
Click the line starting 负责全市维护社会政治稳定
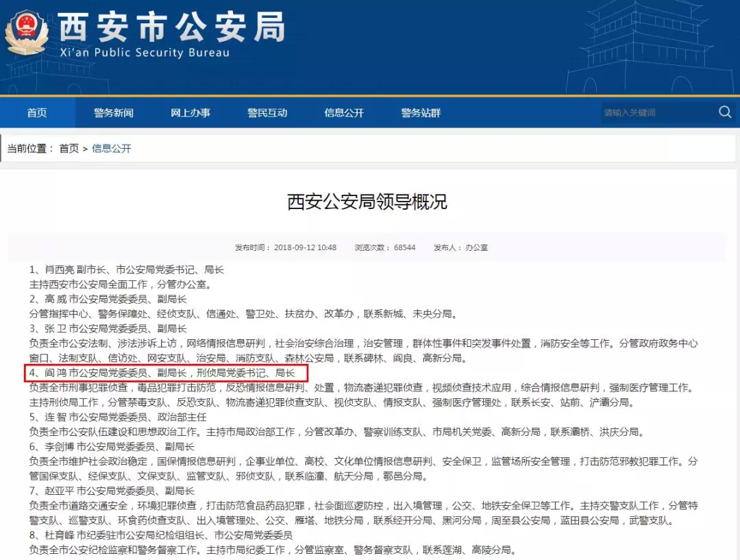[363, 461]
